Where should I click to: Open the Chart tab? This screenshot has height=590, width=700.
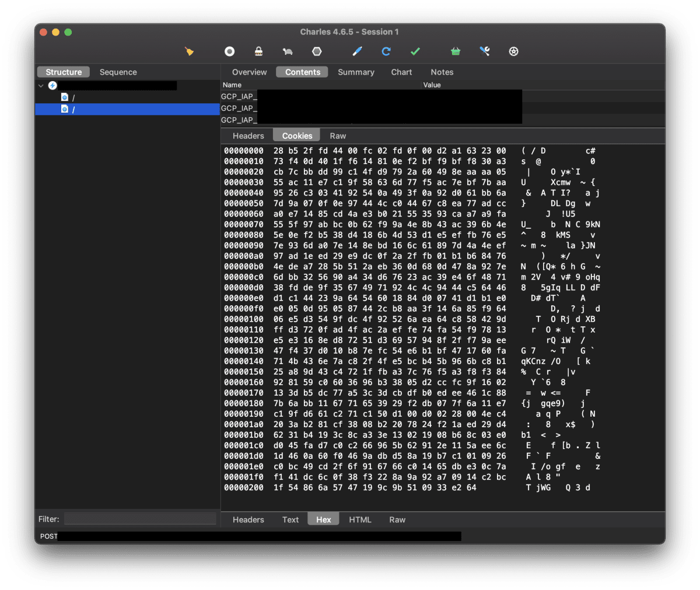click(401, 72)
